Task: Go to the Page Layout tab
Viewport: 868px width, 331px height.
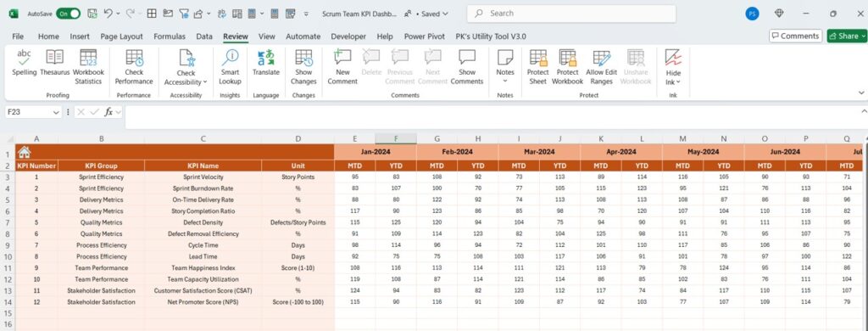Action: [121, 36]
